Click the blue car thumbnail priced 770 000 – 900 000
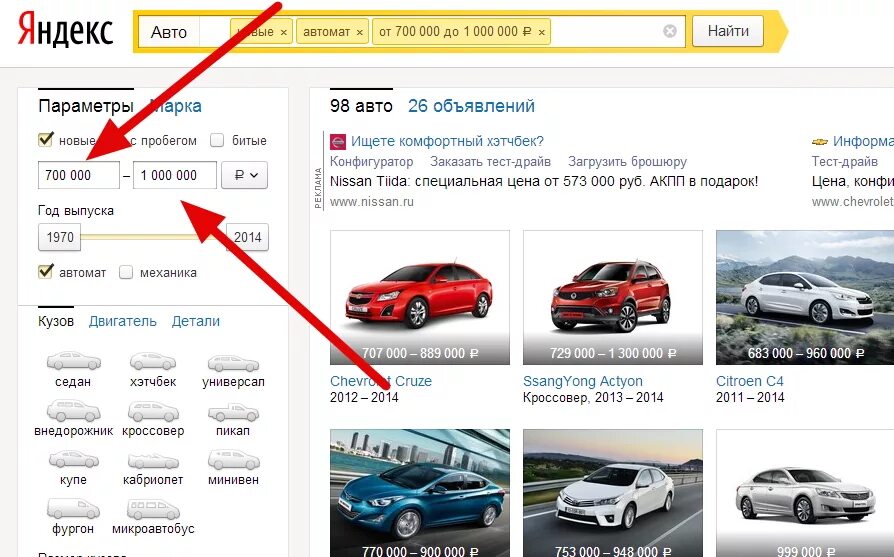Image resolution: width=894 pixels, height=557 pixels. pos(420,493)
